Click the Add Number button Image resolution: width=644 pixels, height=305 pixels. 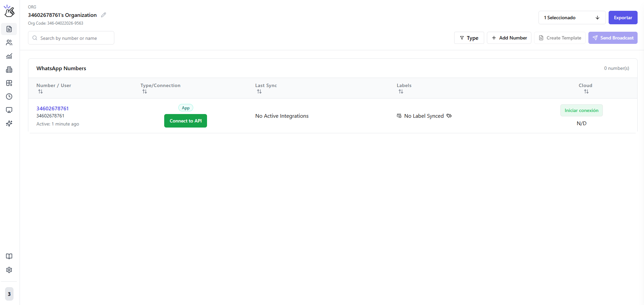pos(509,38)
